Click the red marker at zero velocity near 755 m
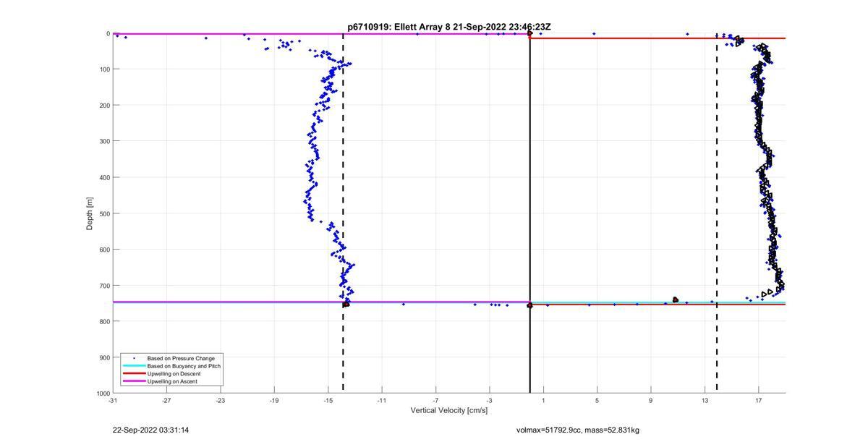This screenshot has height=442, width=868. click(x=530, y=305)
